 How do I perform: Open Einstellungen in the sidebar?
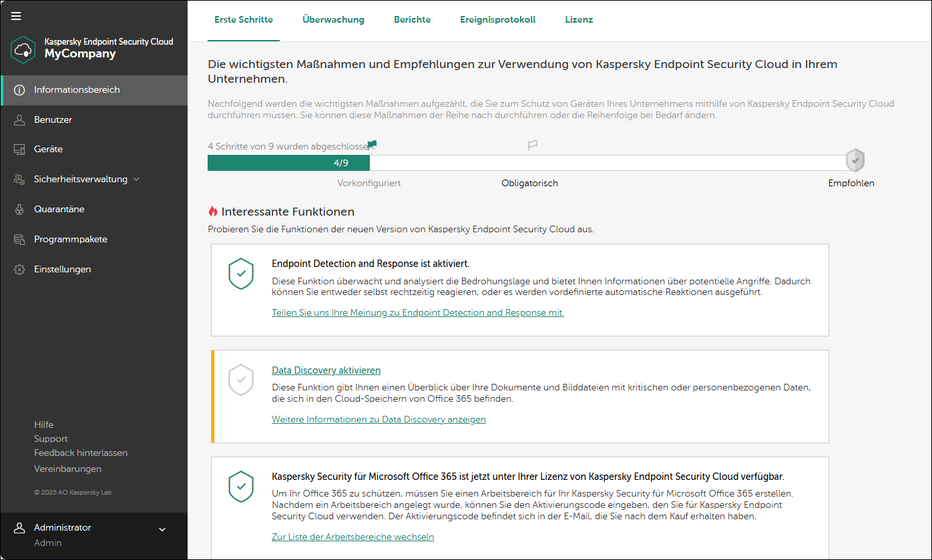94,270
